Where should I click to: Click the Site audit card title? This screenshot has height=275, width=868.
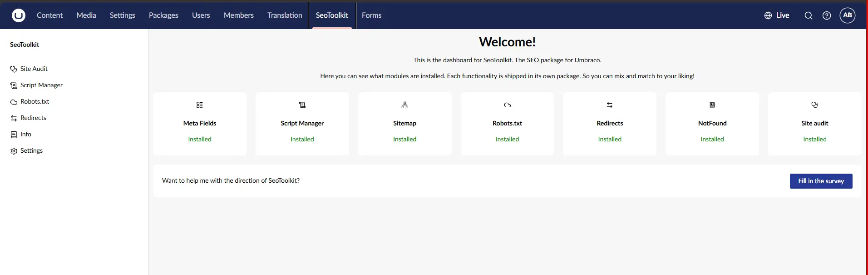tap(815, 123)
